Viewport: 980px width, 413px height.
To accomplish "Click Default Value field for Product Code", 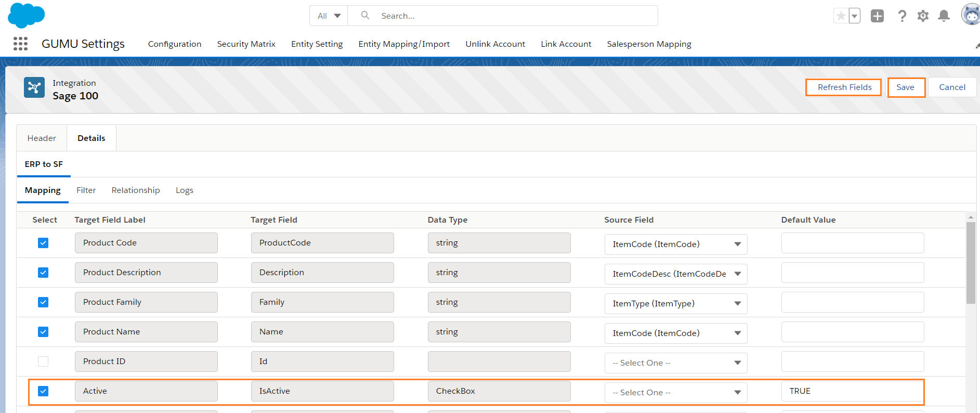I will pyautogui.click(x=853, y=243).
